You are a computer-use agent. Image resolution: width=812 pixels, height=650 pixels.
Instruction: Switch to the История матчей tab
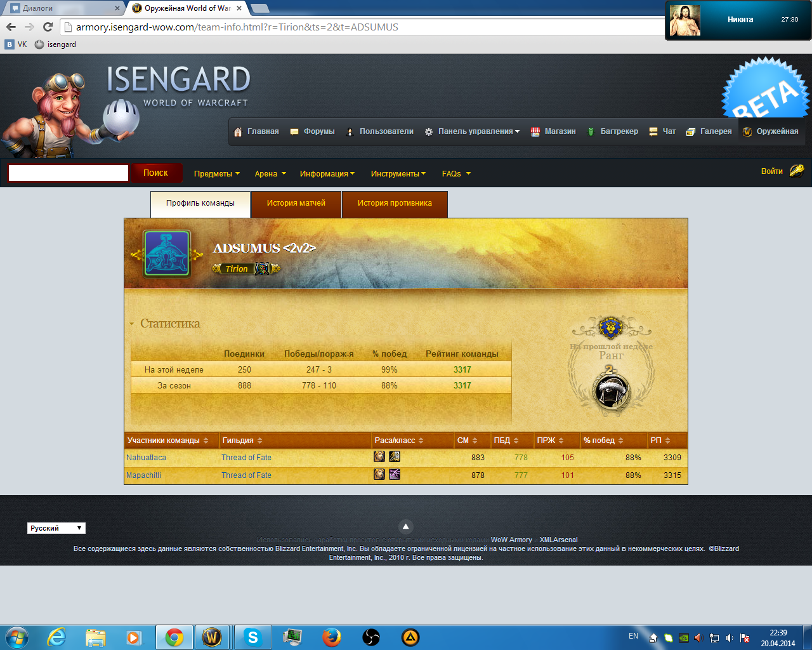point(296,204)
